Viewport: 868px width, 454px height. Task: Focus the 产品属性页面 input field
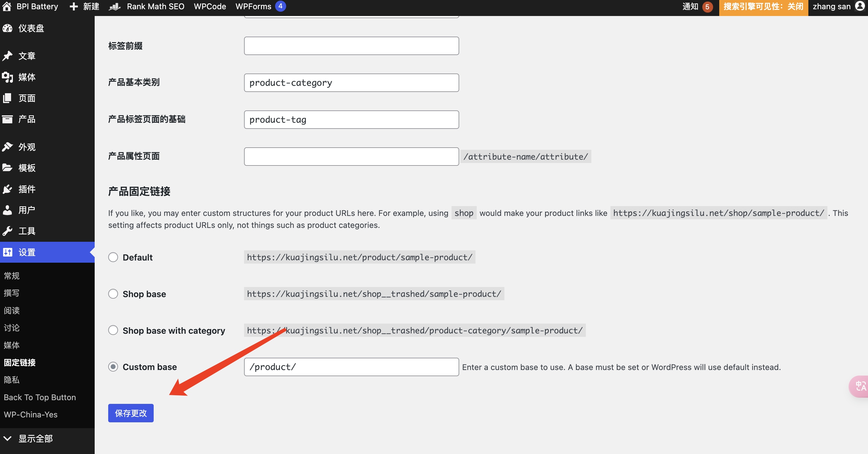click(351, 157)
